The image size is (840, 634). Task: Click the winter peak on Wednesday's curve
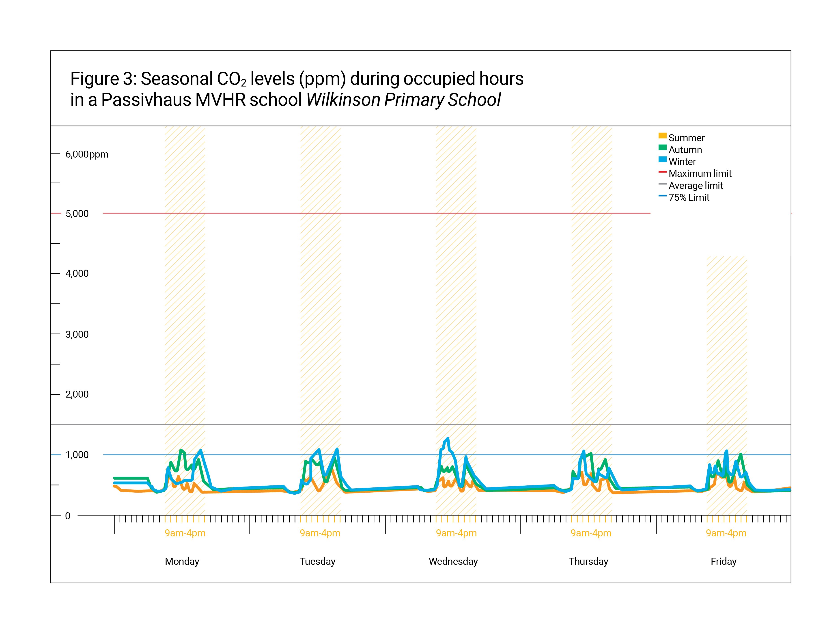(x=448, y=439)
